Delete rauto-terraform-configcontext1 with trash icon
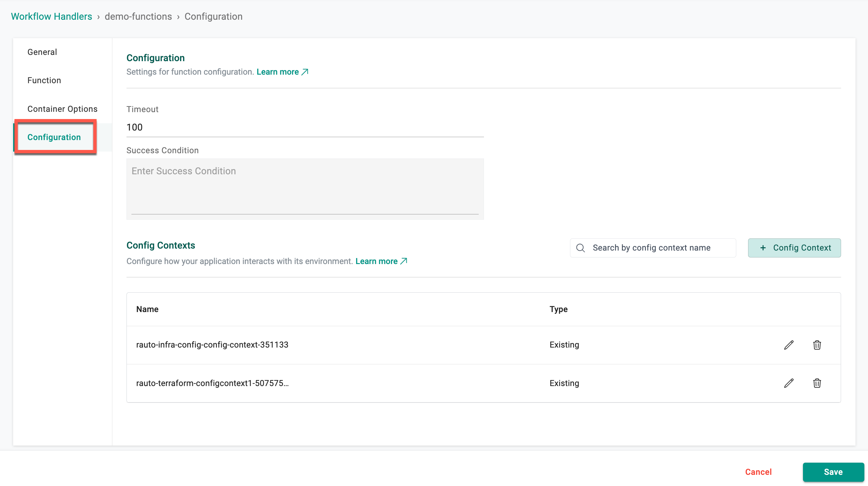The width and height of the screenshot is (868, 486). point(817,383)
